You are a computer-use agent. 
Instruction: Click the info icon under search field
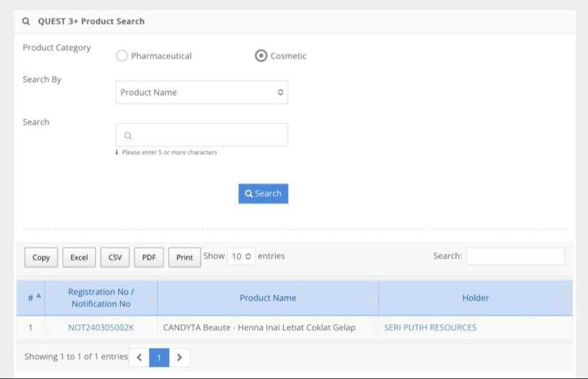coord(117,152)
